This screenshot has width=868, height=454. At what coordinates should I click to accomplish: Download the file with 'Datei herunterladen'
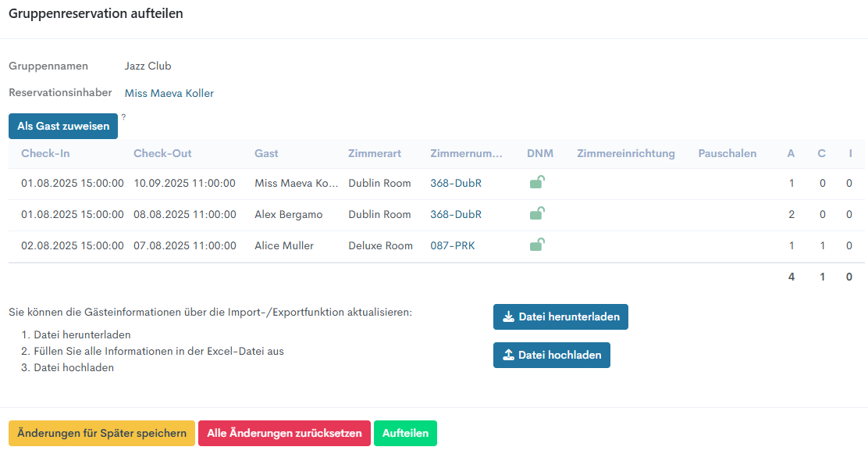tap(560, 317)
